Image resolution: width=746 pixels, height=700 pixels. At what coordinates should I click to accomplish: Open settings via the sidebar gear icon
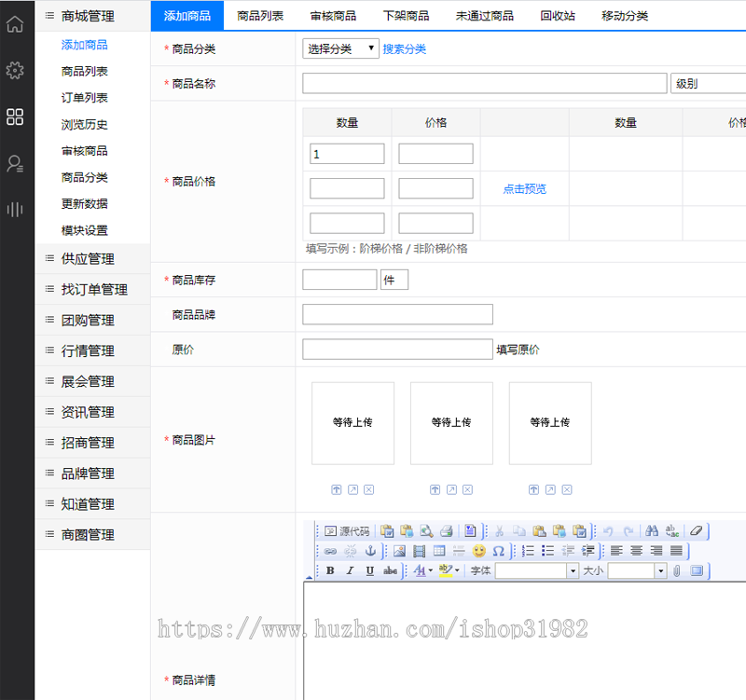pyautogui.click(x=15, y=70)
